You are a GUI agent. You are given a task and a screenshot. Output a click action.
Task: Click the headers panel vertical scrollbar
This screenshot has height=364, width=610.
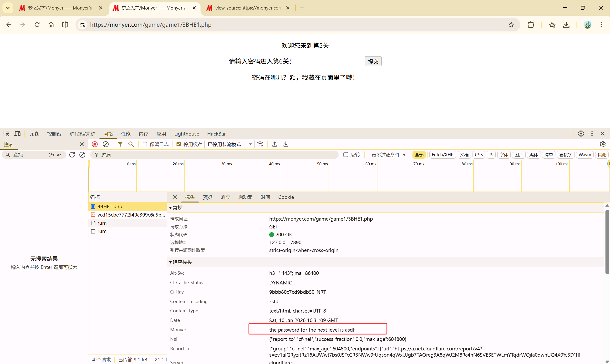tap(607, 242)
